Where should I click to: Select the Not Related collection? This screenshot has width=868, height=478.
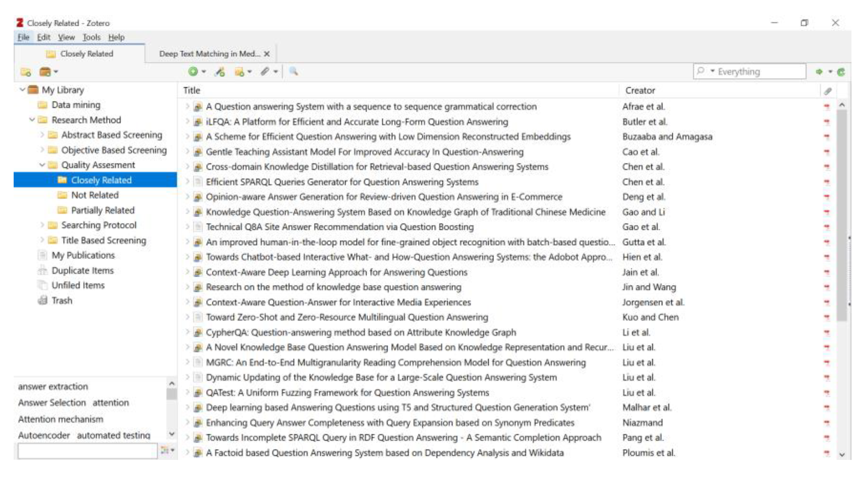click(95, 195)
